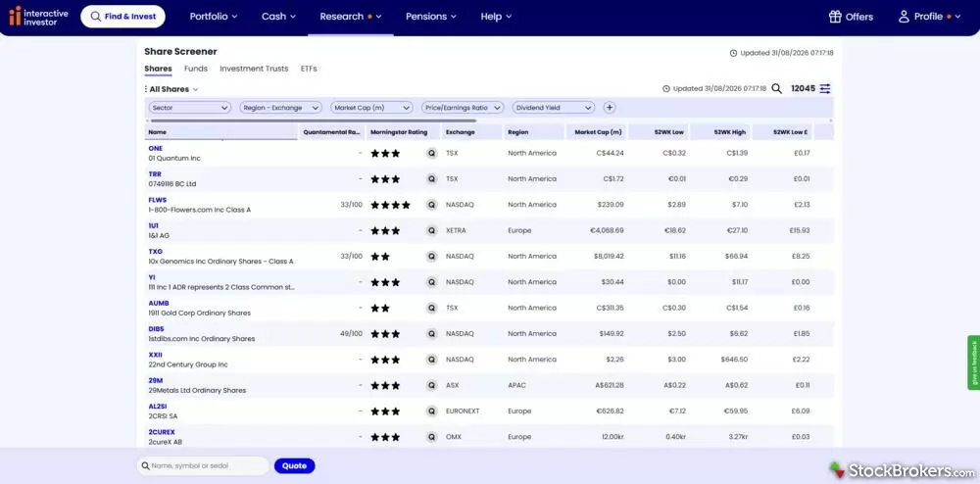Click Q icon in 1-800-Flowers row
The height and width of the screenshot is (484, 980).
coord(432,205)
